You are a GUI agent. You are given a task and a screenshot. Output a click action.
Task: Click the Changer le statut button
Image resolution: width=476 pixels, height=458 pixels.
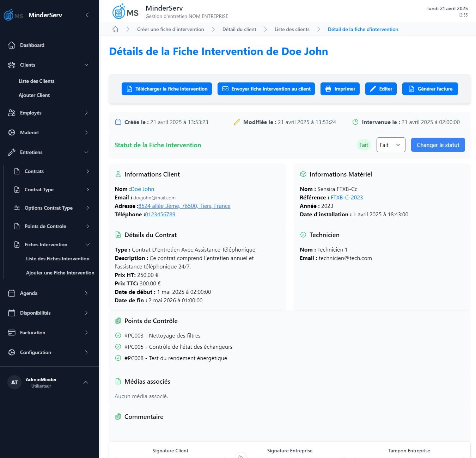point(438,144)
